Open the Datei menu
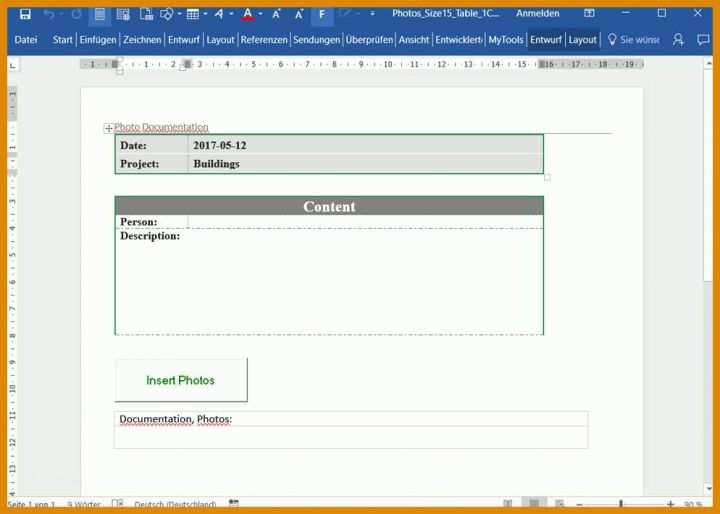The height and width of the screenshot is (514, 720). click(x=26, y=40)
